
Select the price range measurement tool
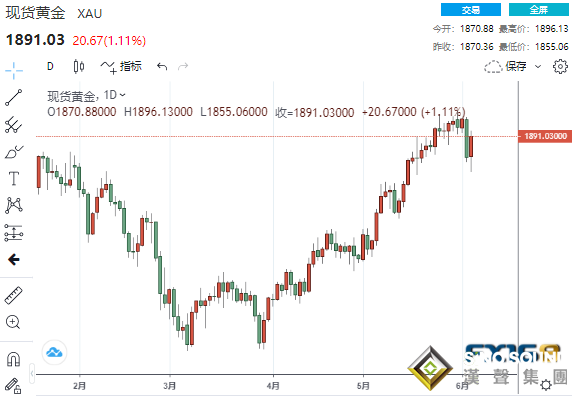coord(13,233)
